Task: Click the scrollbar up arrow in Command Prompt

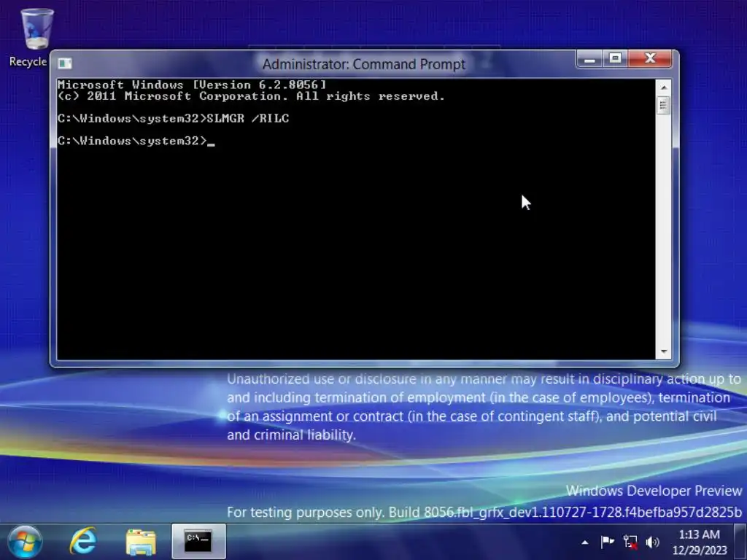Action: pyautogui.click(x=663, y=87)
